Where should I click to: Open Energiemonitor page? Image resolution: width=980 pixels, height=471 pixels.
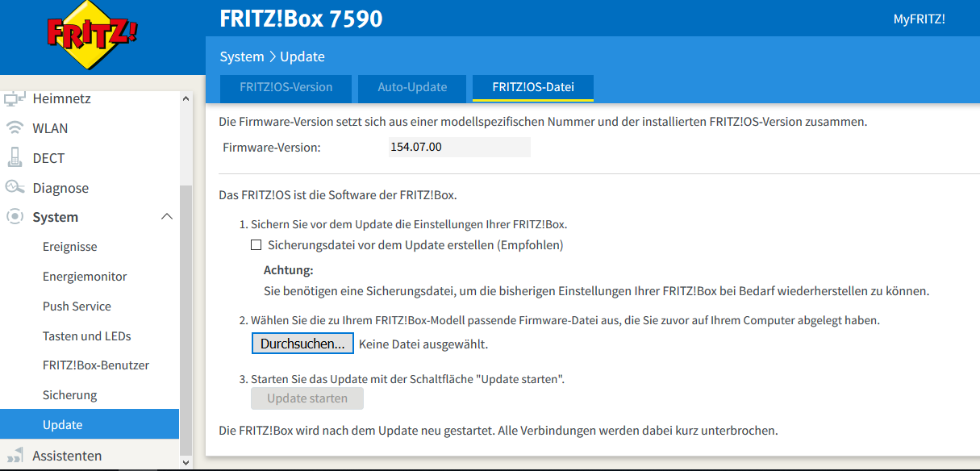click(x=85, y=277)
